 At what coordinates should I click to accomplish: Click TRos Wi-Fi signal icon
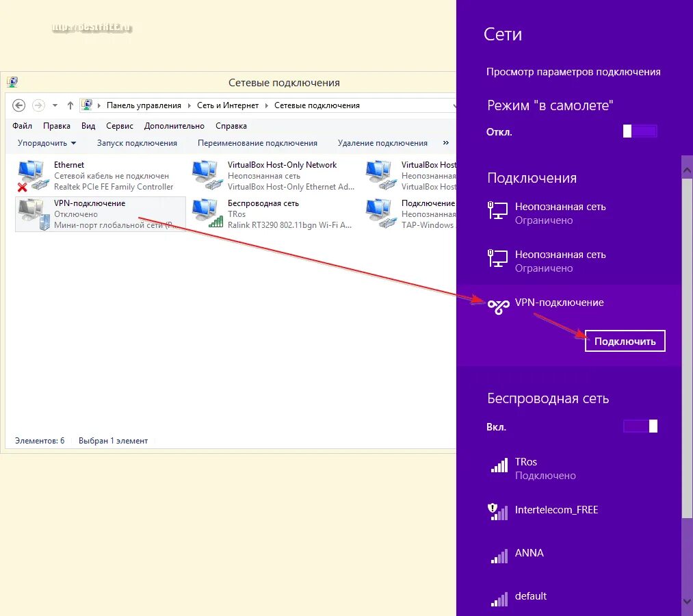[499, 465]
